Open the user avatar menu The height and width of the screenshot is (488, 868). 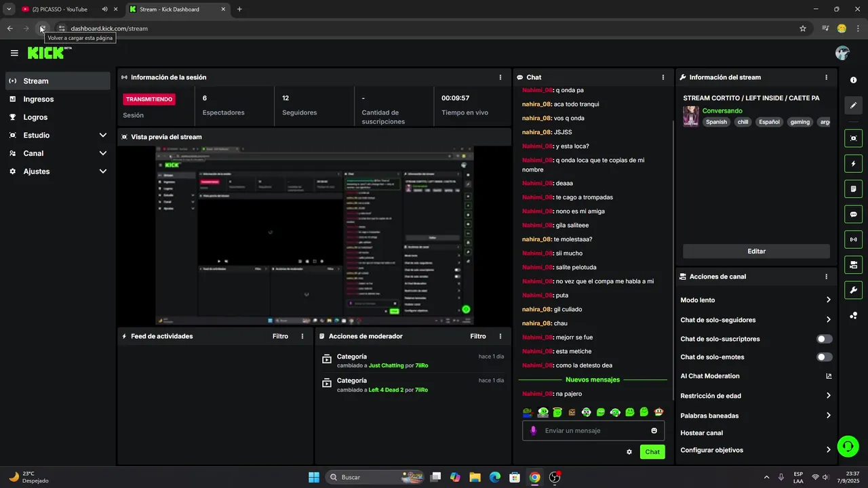point(842,53)
